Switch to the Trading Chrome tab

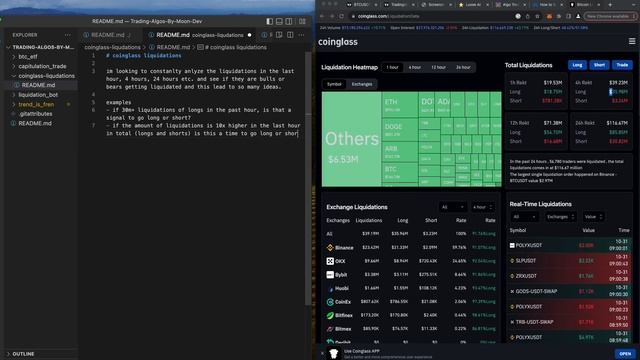point(399,4)
